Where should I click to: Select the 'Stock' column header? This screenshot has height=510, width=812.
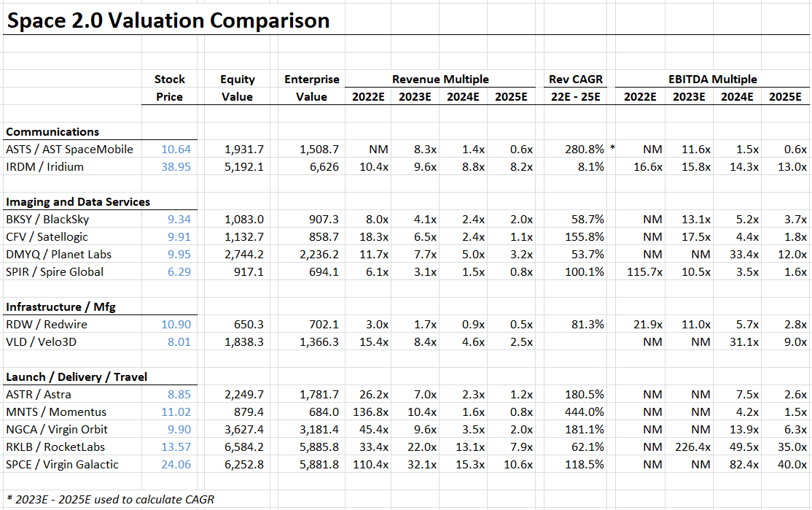169,80
